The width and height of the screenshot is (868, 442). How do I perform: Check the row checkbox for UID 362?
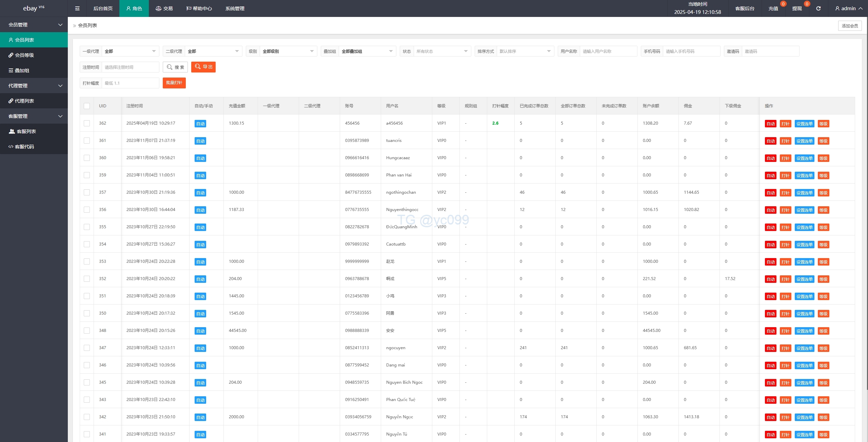tap(87, 123)
